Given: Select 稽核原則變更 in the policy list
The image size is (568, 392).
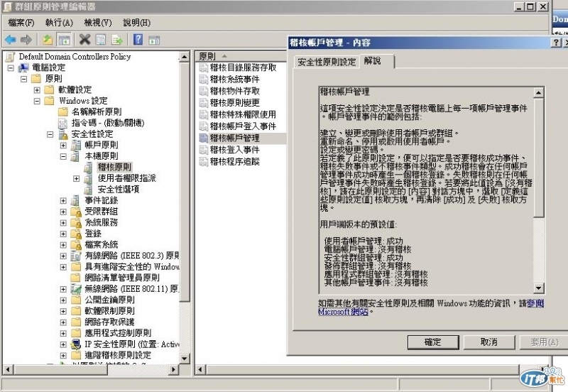Looking at the screenshot, I should click(235, 103).
